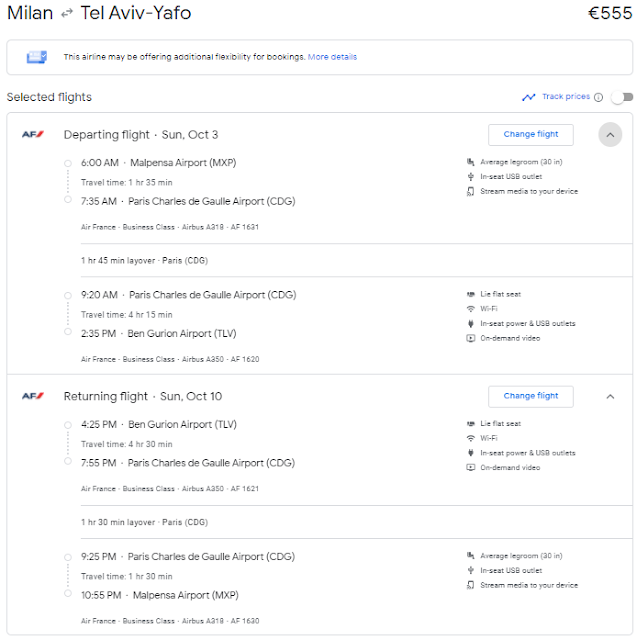Image resolution: width=637 pixels, height=640 pixels.
Task: Click Travel time: 1 hr 30 min text
Action: coord(127,576)
